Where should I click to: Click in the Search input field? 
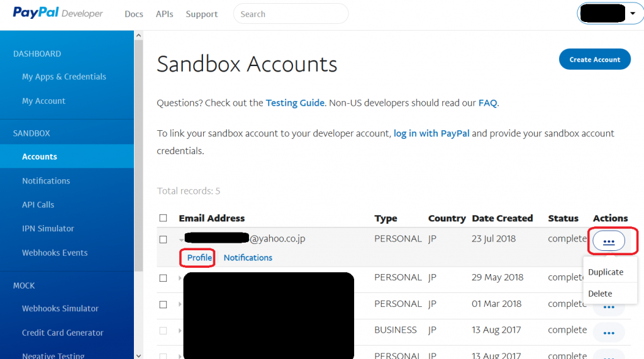(x=291, y=14)
